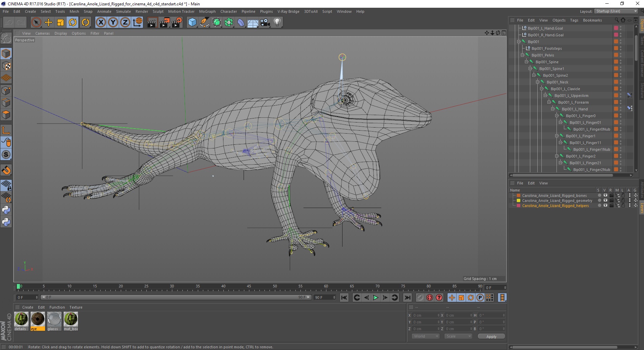Toggle the Y-axis lock

click(113, 23)
